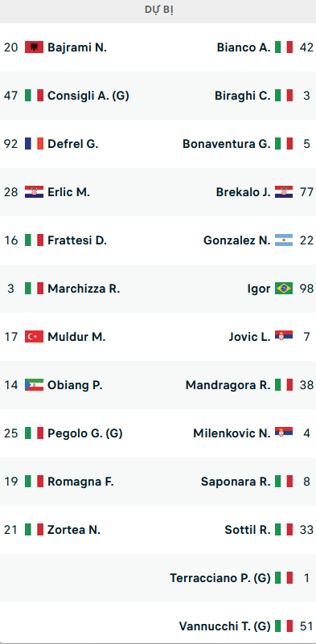Click the Argentina flag next to Gonzalez N.
316x644 pixels.
click(284, 240)
